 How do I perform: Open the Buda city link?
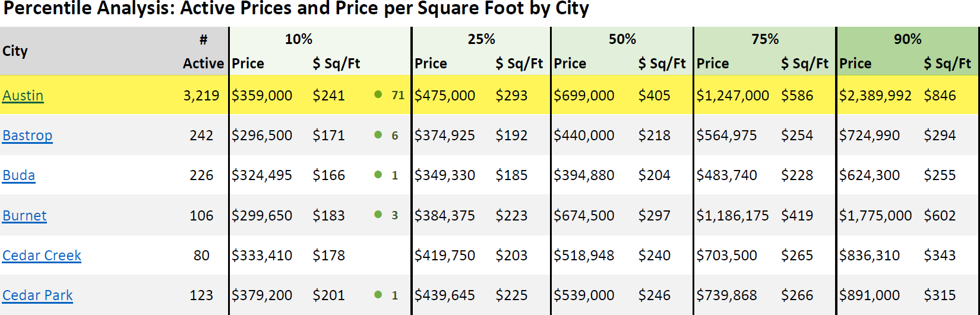point(19,175)
